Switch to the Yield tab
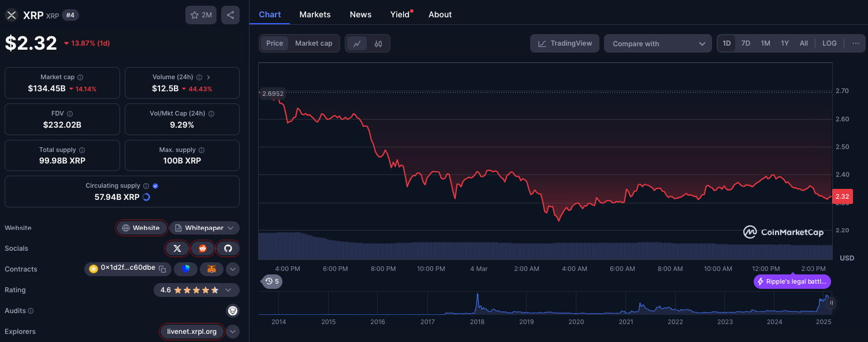 401,14
